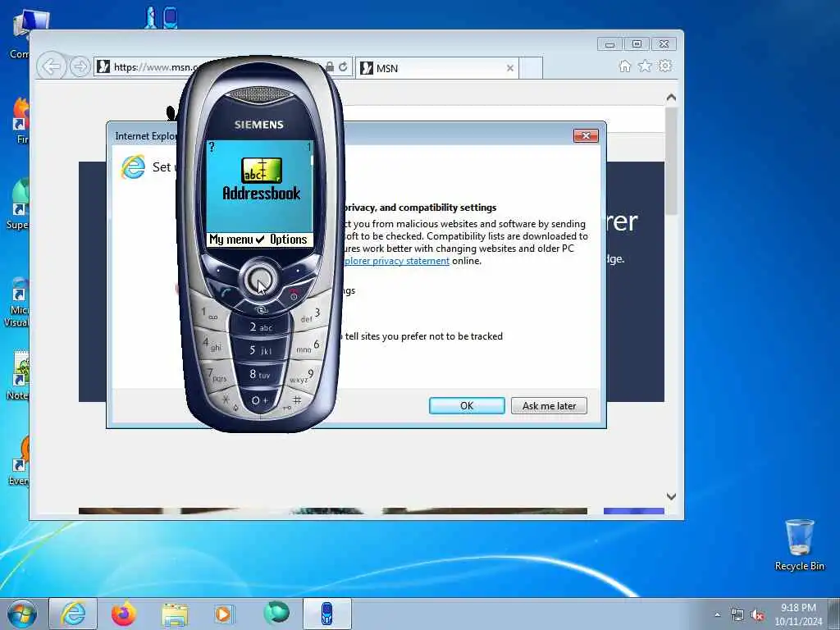The width and height of the screenshot is (840, 630).
Task: Tap the 8 tuv key on phone keypad
Action: 260,375
